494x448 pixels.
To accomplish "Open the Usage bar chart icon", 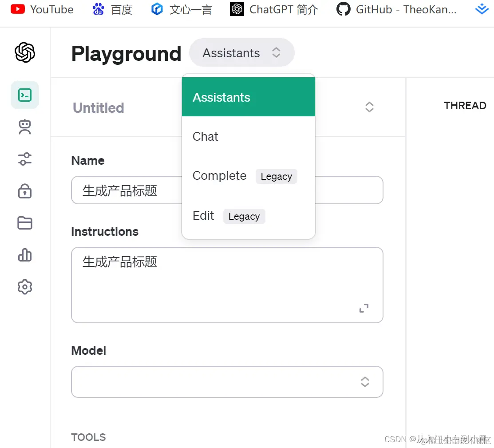I will (x=25, y=255).
